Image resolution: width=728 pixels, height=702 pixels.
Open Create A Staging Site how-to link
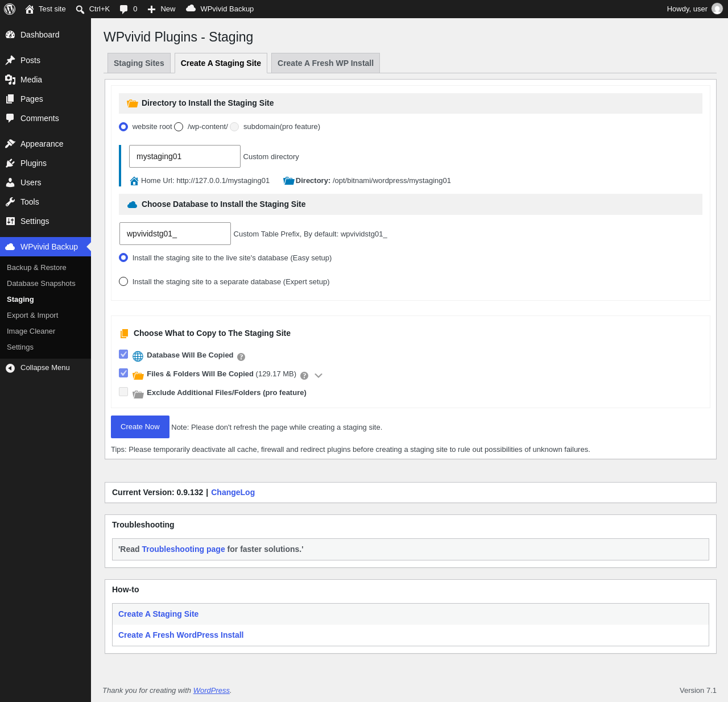pyautogui.click(x=158, y=614)
